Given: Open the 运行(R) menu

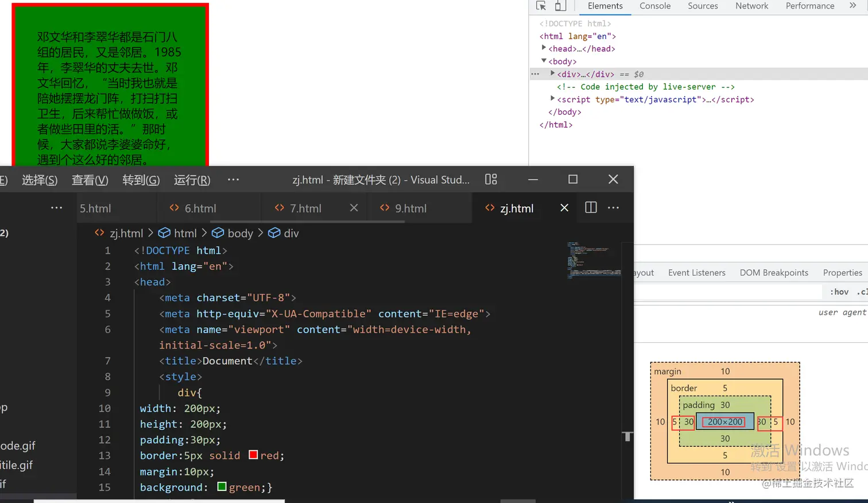Looking at the screenshot, I should pos(192,180).
